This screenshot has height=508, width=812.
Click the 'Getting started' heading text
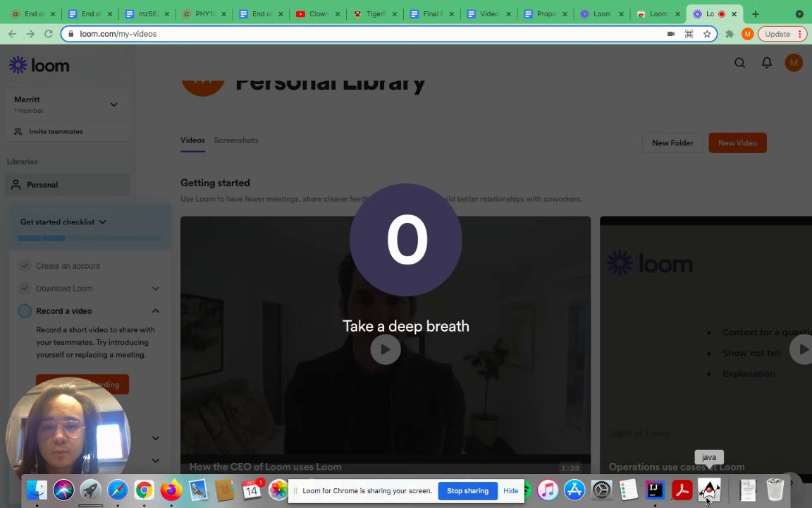pos(215,183)
